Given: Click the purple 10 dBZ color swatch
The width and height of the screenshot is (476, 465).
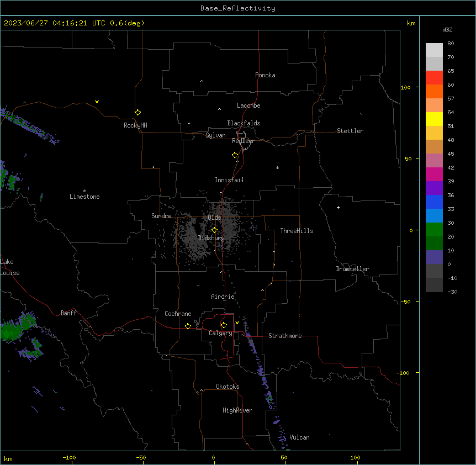Looking at the screenshot, I should tap(434, 257).
